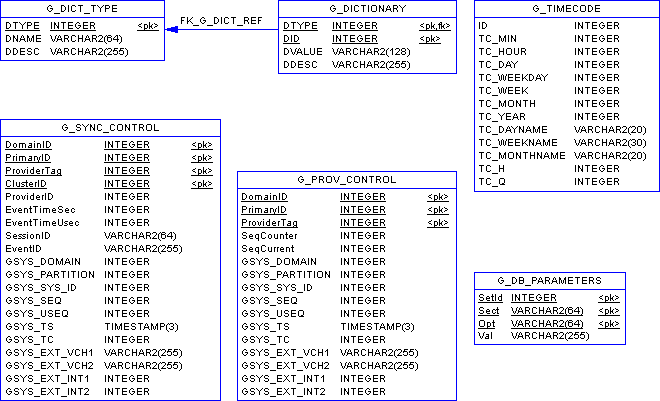The height and width of the screenshot is (401, 660).
Task: Click the SeqCounter column
Action: (x=269, y=236)
